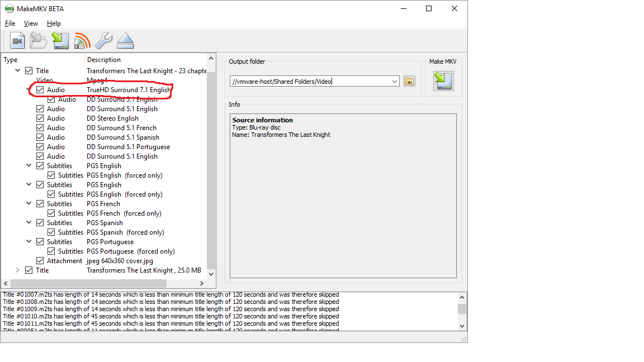The width and height of the screenshot is (644, 362).
Task: Click log line for Title #01008.m2ts
Action: (x=171, y=302)
